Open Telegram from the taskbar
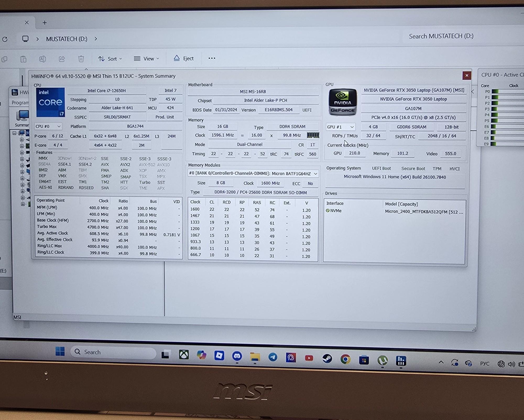Screen dimensions: 524x420 pyautogui.click(x=273, y=357)
